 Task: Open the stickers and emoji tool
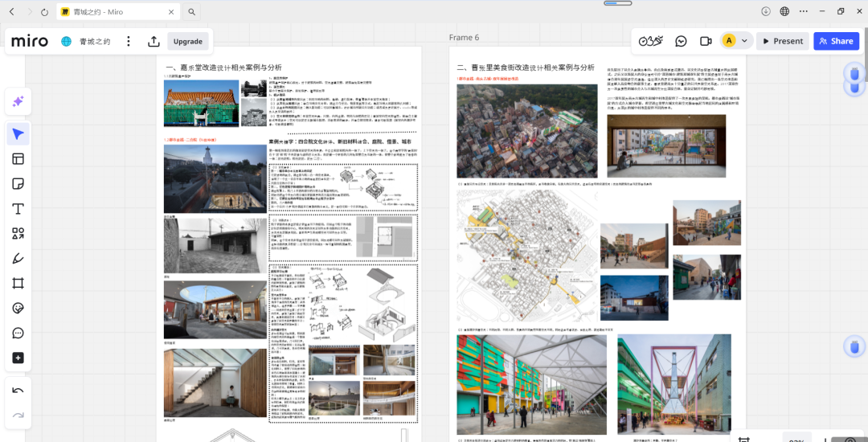[x=18, y=309]
